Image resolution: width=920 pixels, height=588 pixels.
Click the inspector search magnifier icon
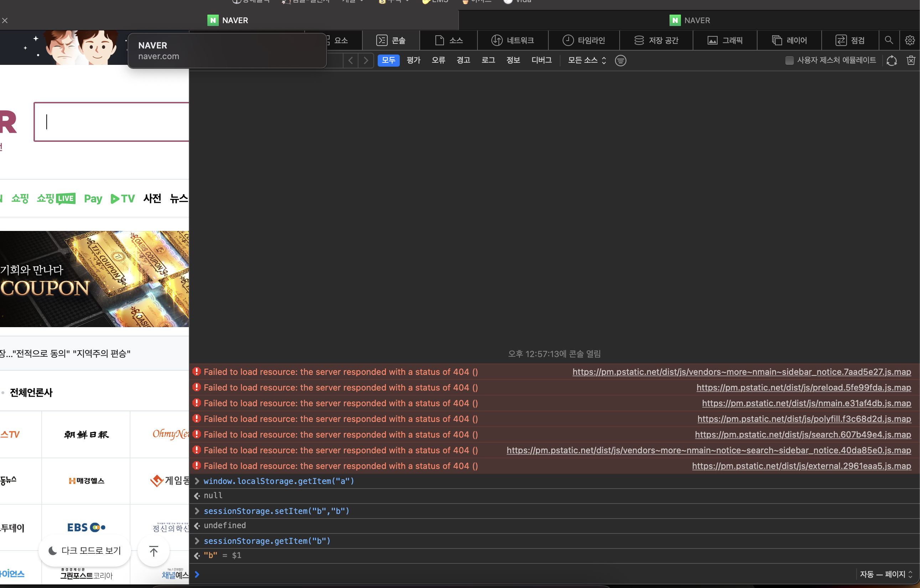(x=889, y=40)
